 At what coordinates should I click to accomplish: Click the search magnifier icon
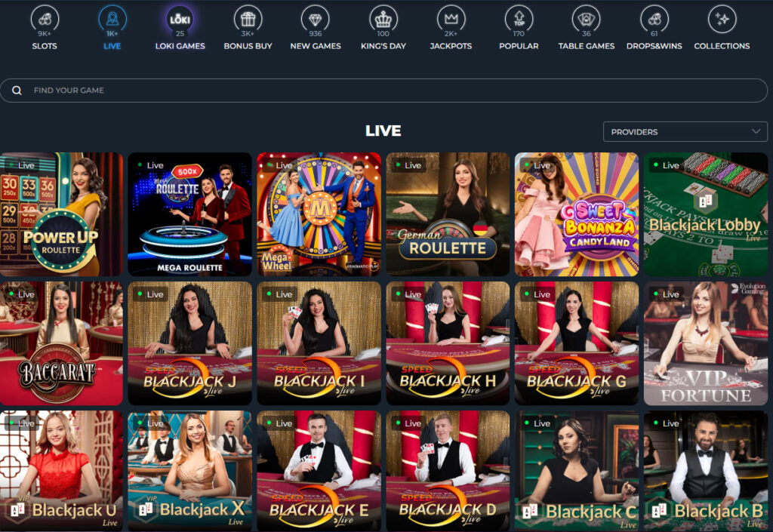click(x=17, y=91)
